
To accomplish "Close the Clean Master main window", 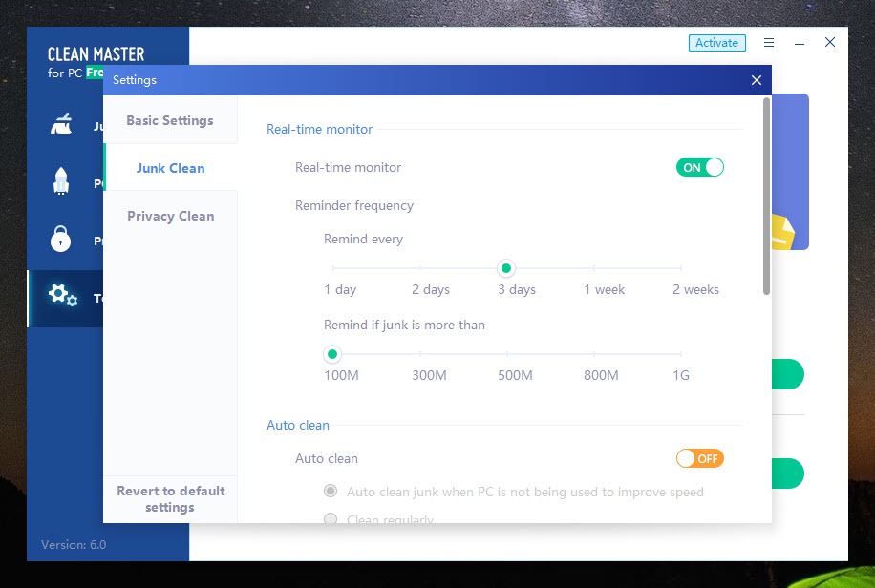I will point(830,43).
